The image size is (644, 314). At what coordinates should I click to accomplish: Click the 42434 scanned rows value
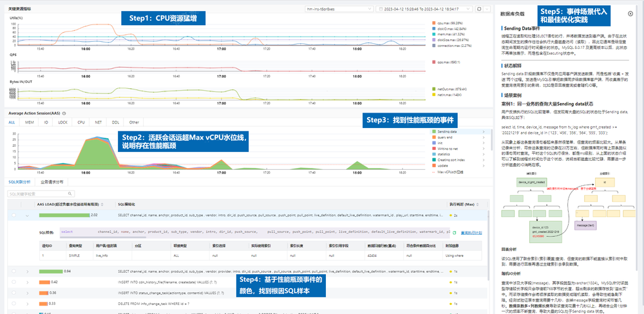pyautogui.click(x=372, y=255)
